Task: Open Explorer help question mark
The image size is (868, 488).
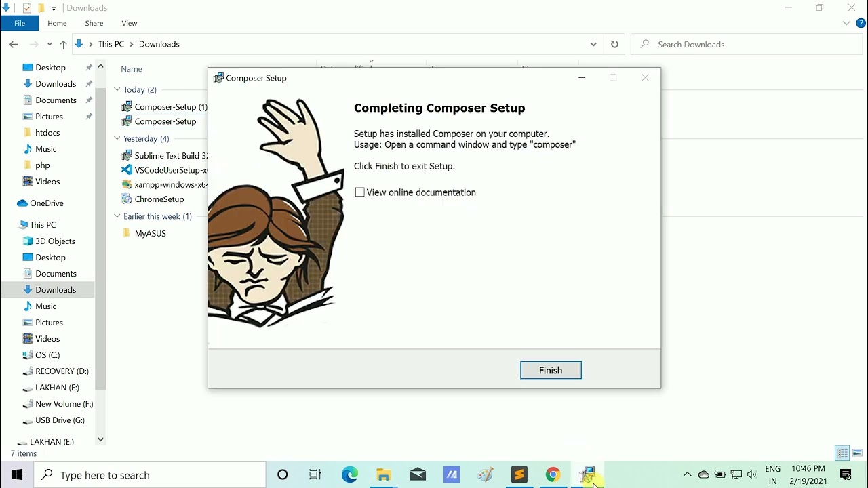Action: coord(861,23)
